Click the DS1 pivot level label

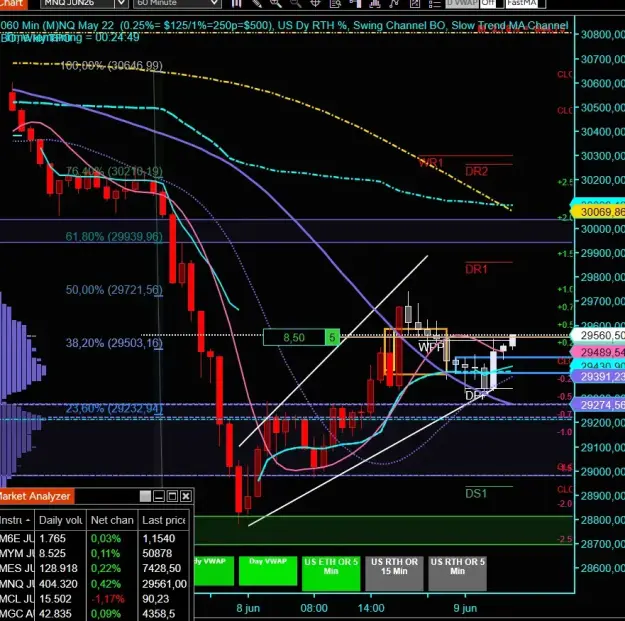pos(476,494)
